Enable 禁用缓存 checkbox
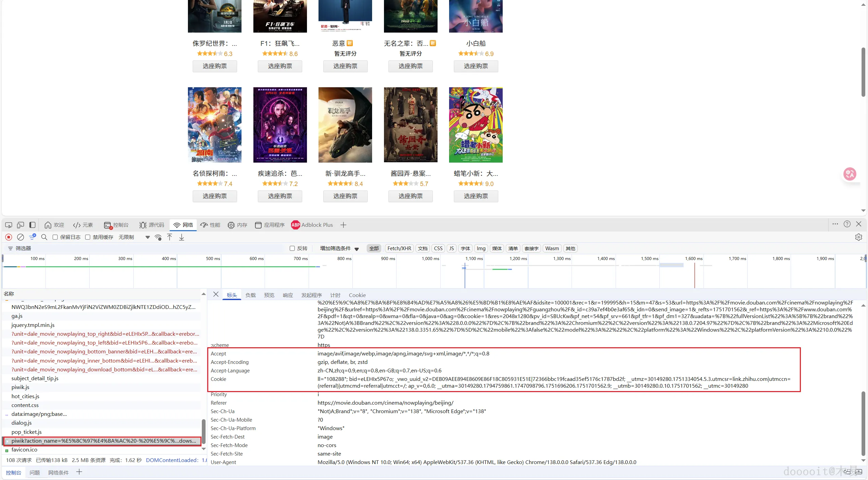 88,237
